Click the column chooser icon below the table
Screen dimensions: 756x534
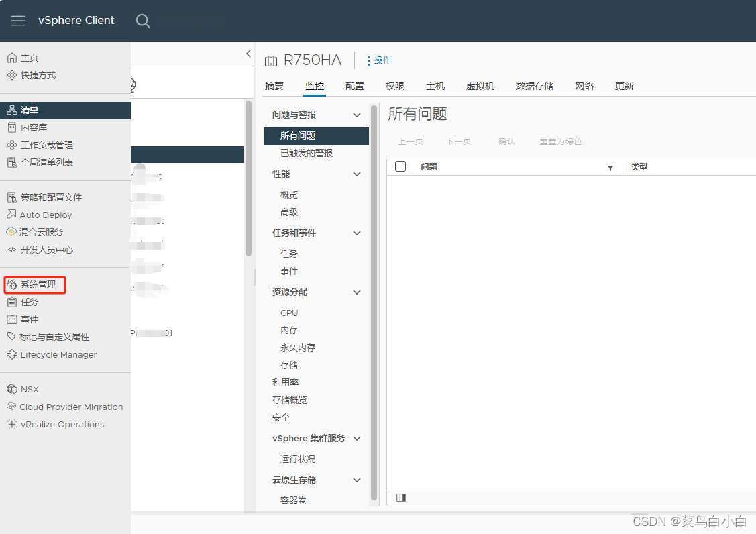tap(401, 498)
